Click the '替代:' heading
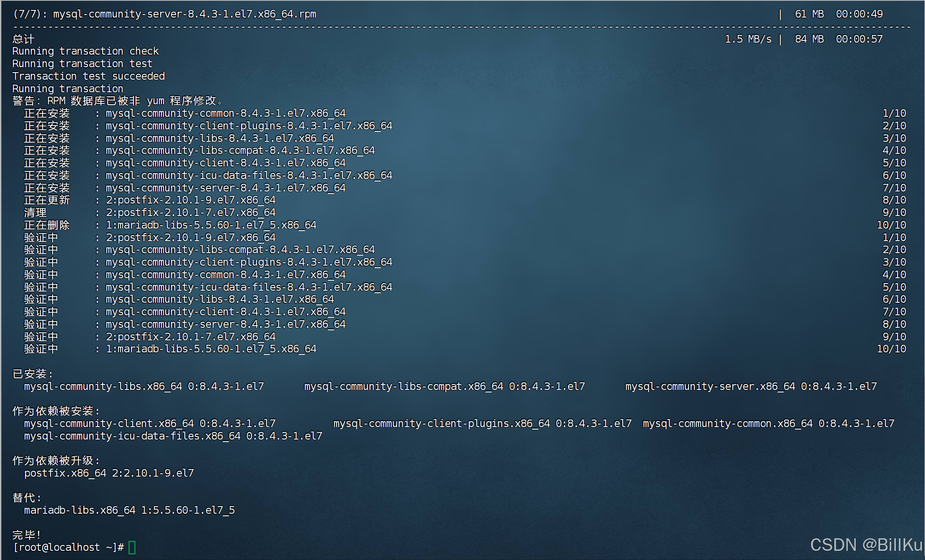Screen dimensions: 925x560 pos(27,498)
